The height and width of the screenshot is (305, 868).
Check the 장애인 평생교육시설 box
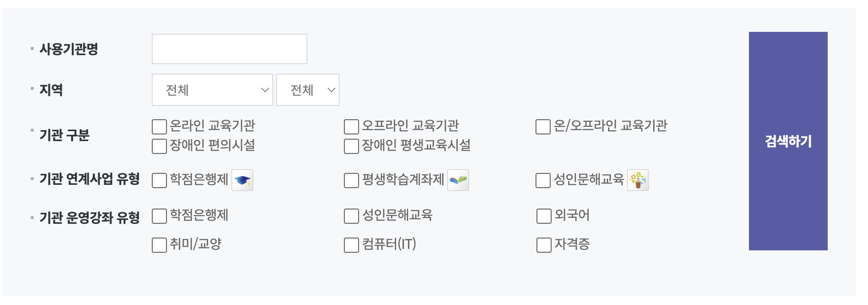point(350,146)
